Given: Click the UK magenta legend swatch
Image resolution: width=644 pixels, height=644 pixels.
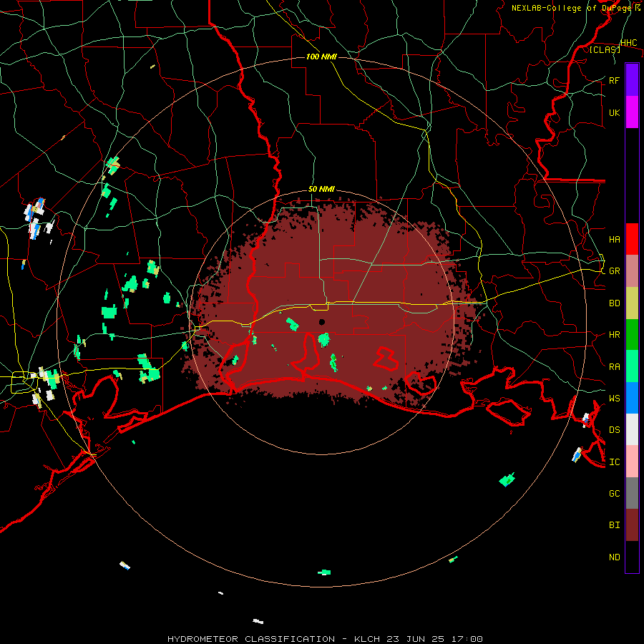Looking at the screenshot, I should [632, 112].
